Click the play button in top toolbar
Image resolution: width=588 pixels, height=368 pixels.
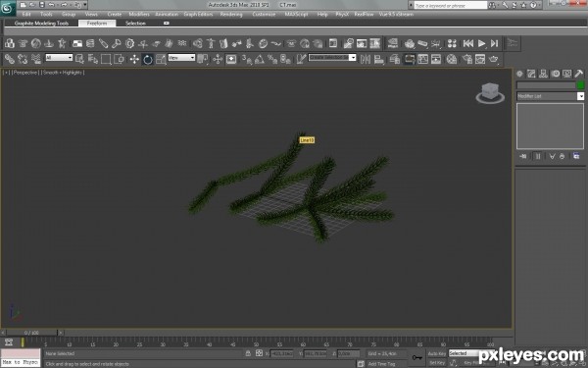[481, 43]
